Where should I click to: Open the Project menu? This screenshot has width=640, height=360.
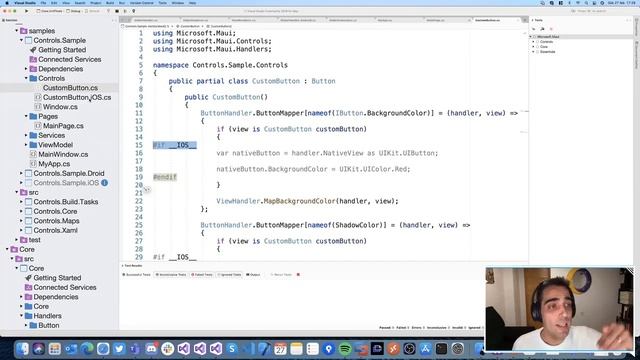[x=96, y=3]
